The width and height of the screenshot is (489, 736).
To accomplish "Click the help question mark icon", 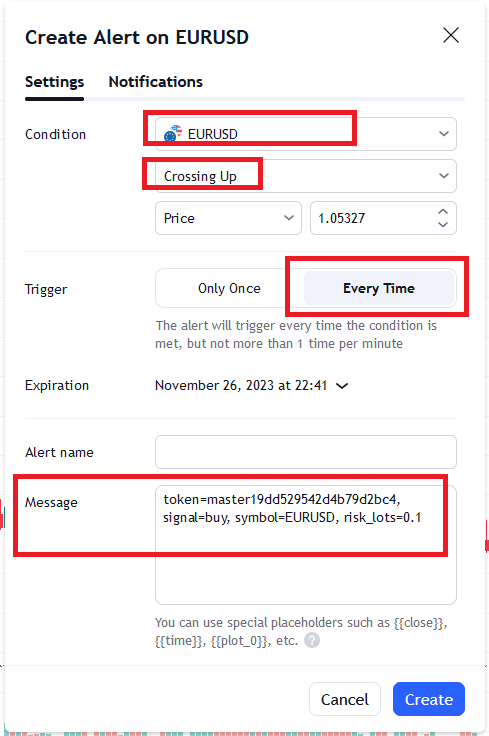I will [x=312, y=640].
